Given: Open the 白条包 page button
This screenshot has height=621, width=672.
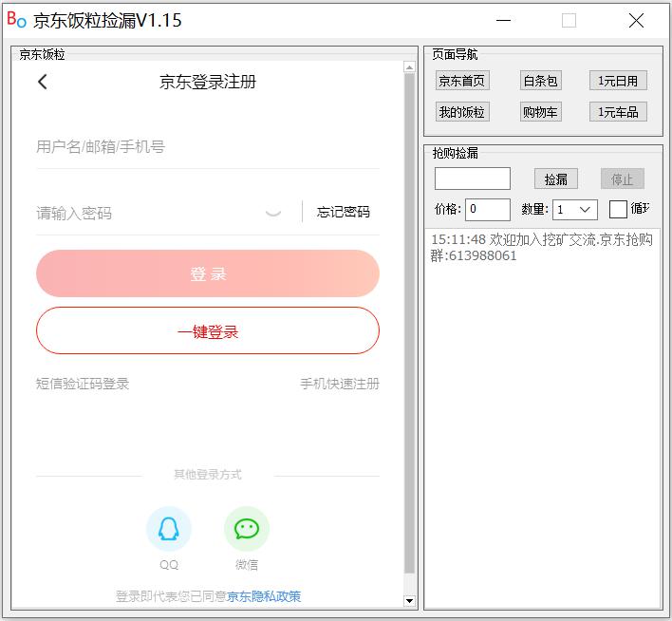Looking at the screenshot, I should coord(540,81).
